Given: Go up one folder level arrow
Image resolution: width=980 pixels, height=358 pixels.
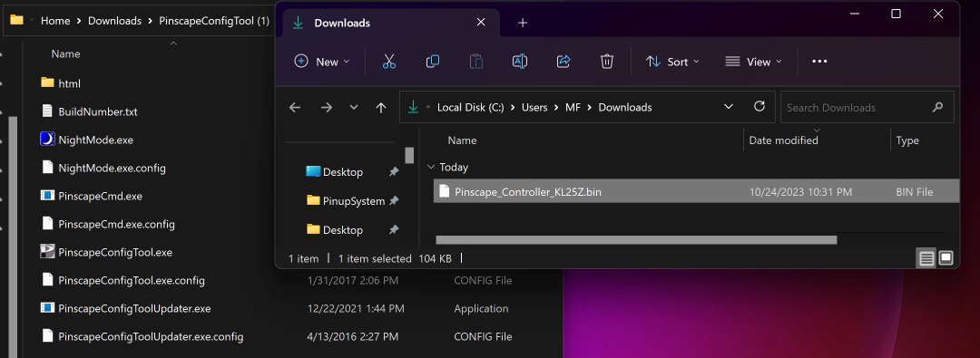Looking at the screenshot, I should coord(380,108).
